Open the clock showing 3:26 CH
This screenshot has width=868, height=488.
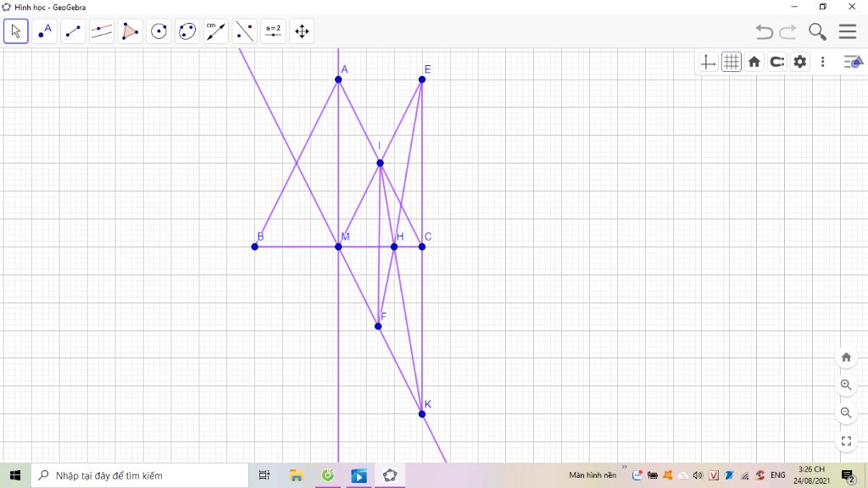coord(811,475)
